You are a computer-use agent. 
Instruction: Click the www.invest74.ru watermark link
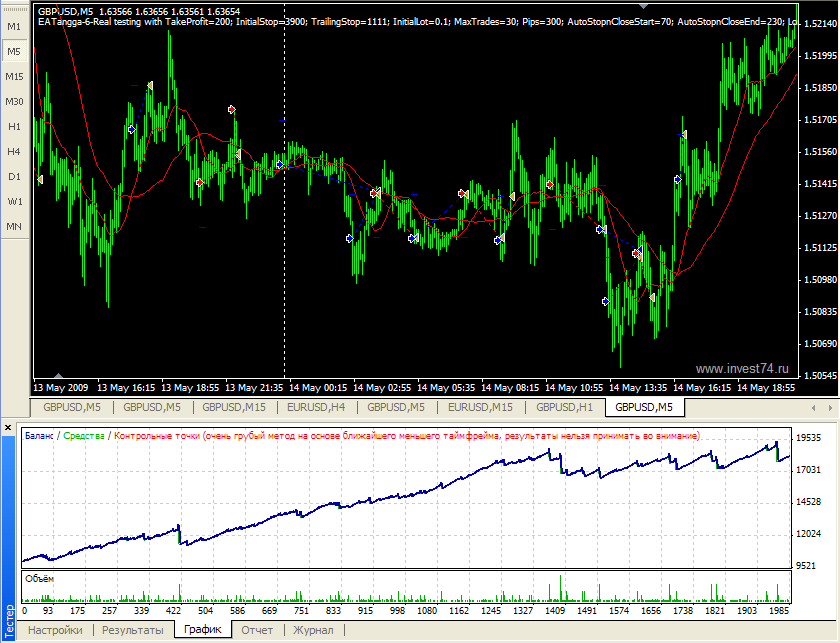coord(742,368)
